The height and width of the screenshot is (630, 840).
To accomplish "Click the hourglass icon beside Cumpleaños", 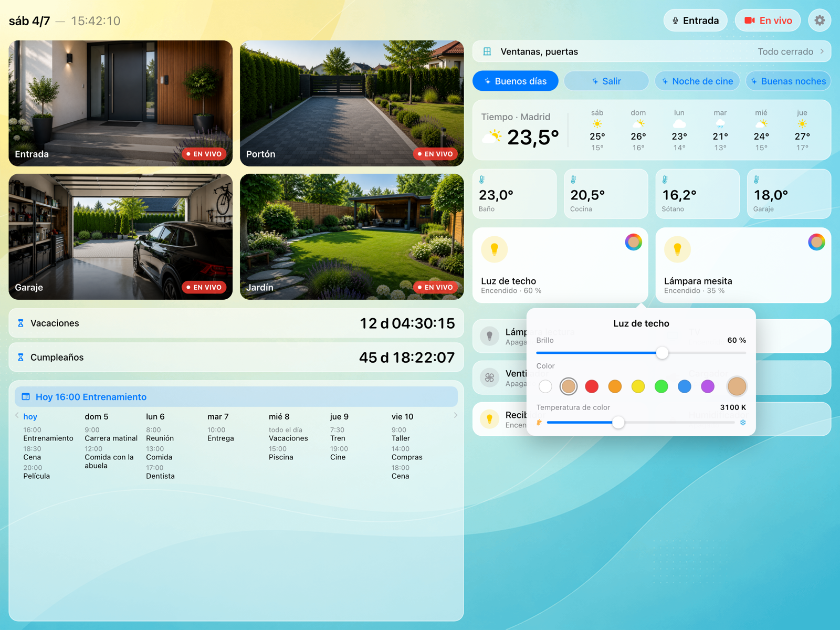I will pos(21,358).
